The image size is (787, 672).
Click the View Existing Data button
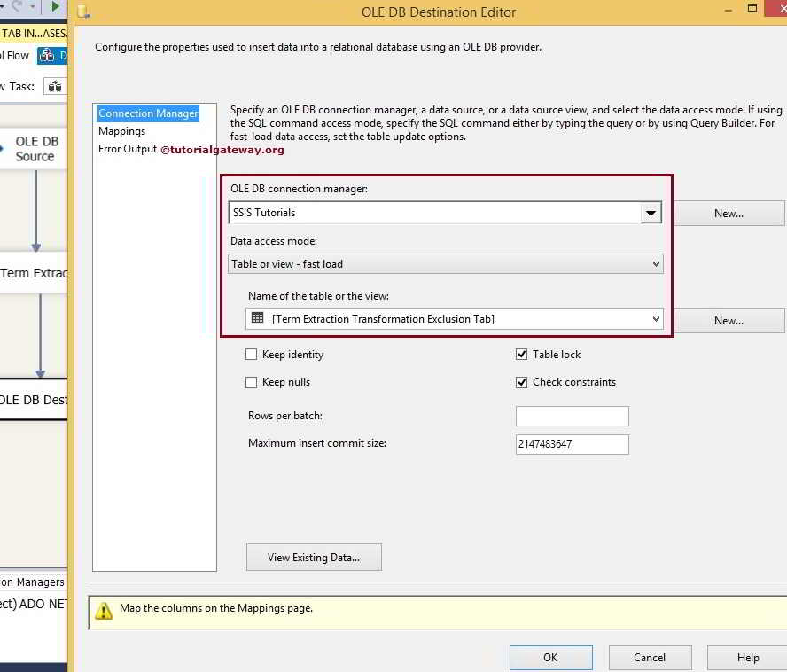(x=314, y=557)
